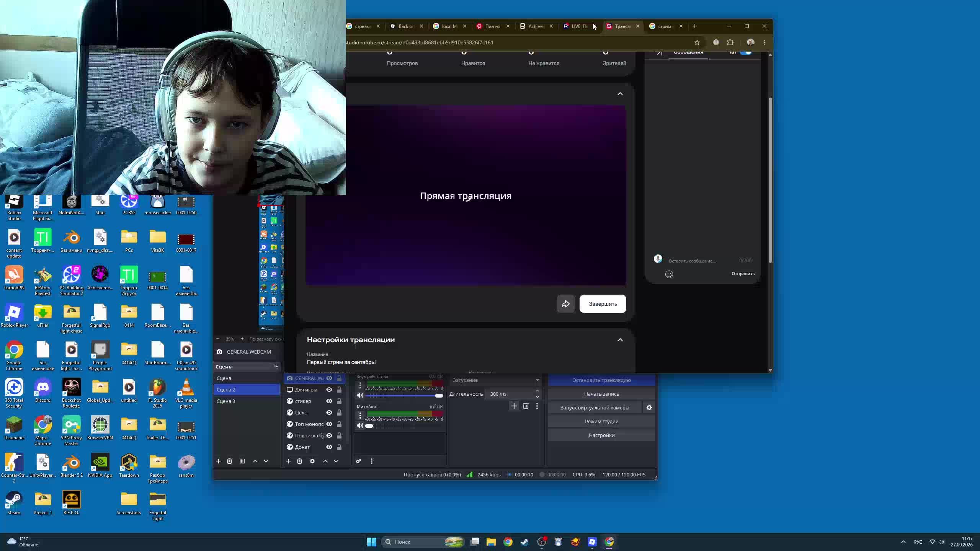The height and width of the screenshot is (551, 980).
Task: Adjust the desktop audio volume slider
Action: [404, 395]
